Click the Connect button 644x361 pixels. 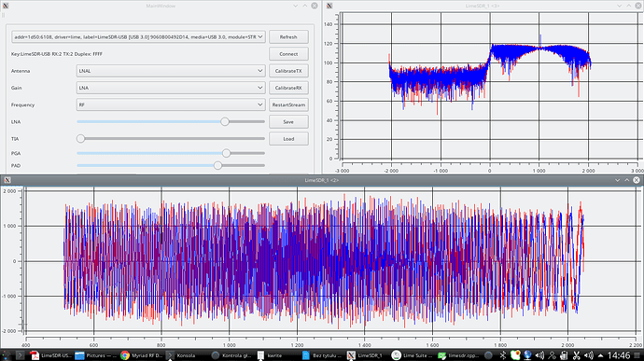point(288,54)
